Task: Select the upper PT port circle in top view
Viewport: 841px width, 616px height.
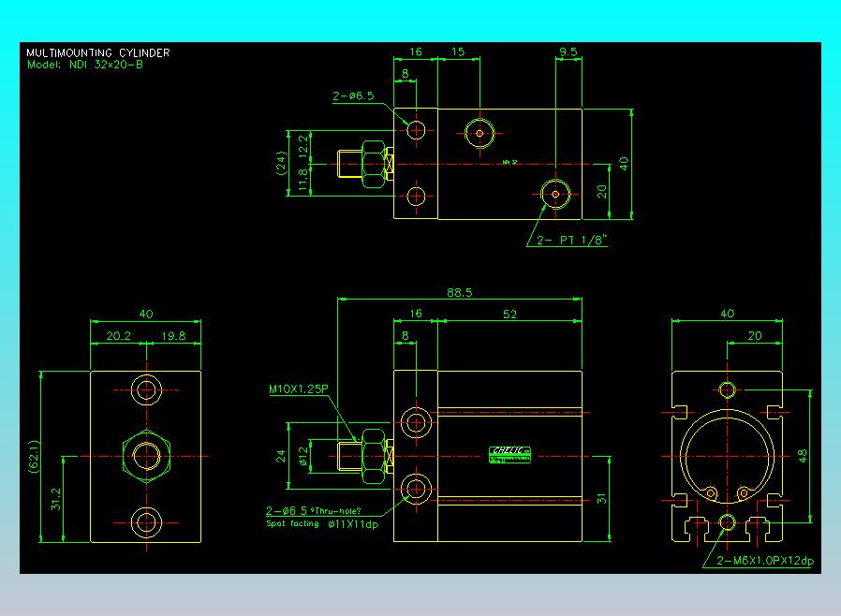Action: pos(480,134)
